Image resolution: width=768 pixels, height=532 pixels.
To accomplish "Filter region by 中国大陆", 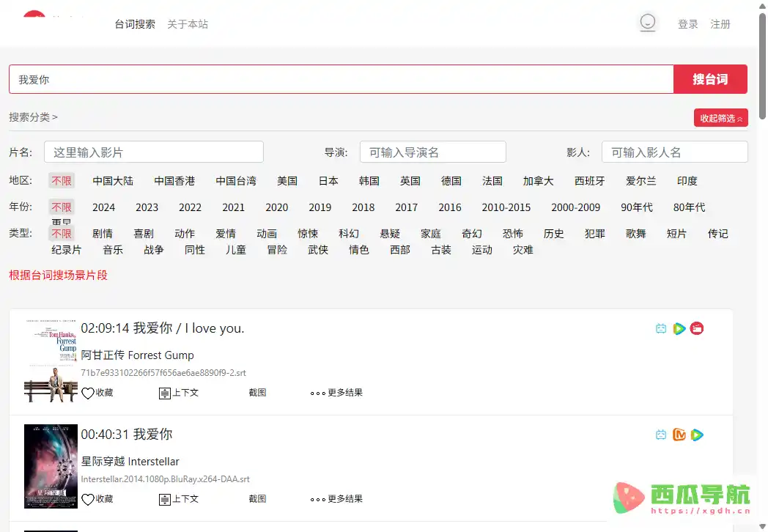I will [x=113, y=181].
